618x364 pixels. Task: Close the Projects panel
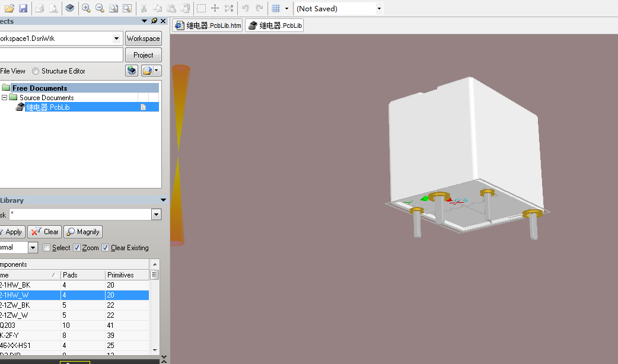[x=163, y=21]
